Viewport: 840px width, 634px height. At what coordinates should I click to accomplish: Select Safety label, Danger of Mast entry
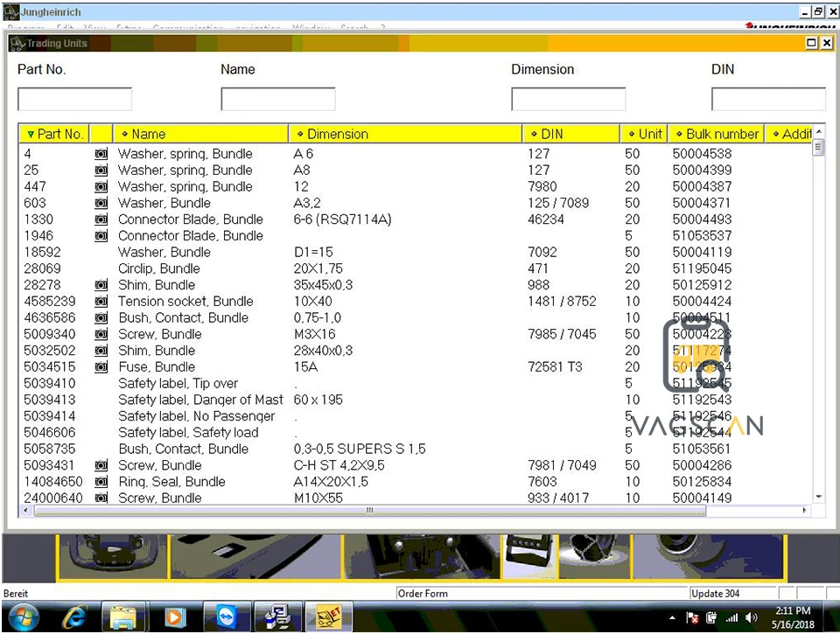200,400
